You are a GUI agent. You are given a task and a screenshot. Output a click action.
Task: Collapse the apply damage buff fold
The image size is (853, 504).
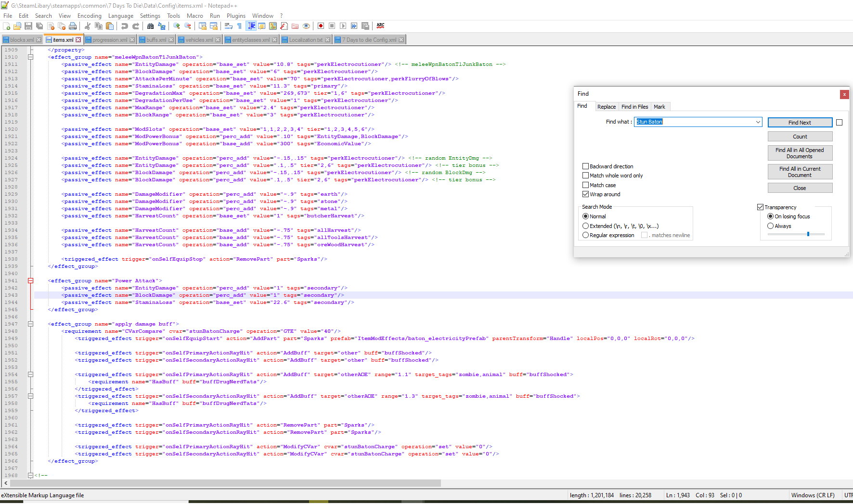click(x=30, y=324)
